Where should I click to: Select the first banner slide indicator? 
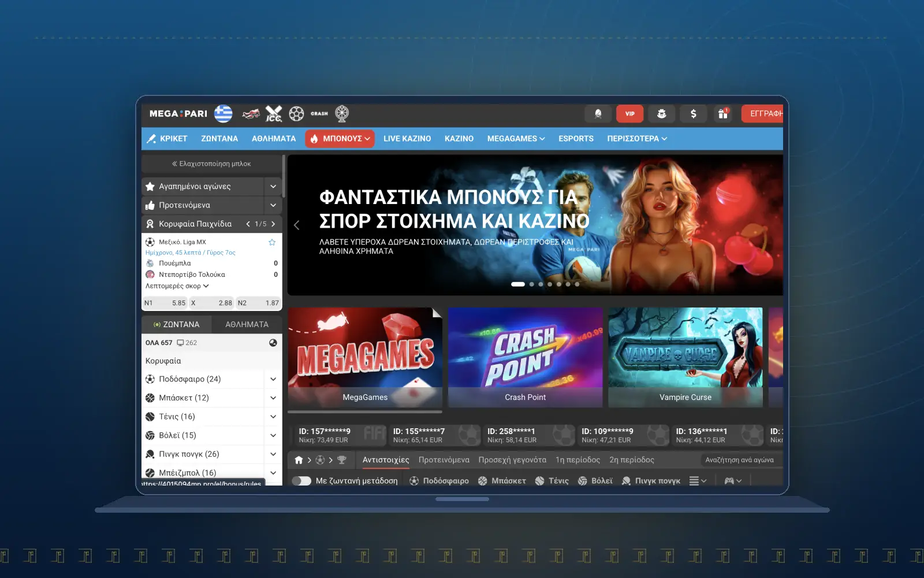[x=518, y=284]
